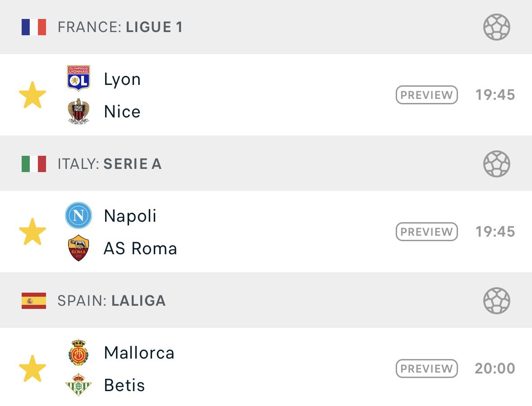Image resolution: width=532 pixels, height=406 pixels.
Task: Click the football icon in Ligue 1 header
Action: pyautogui.click(x=496, y=27)
